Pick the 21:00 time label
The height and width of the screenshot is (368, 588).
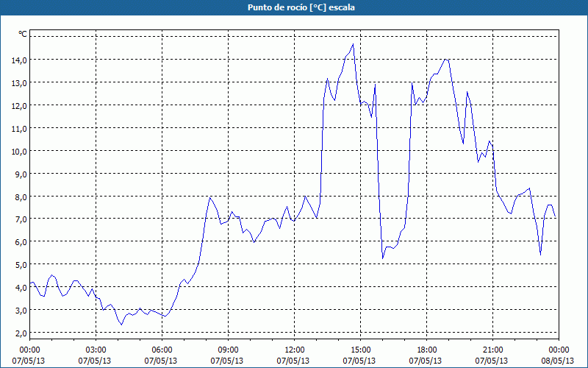coord(492,350)
